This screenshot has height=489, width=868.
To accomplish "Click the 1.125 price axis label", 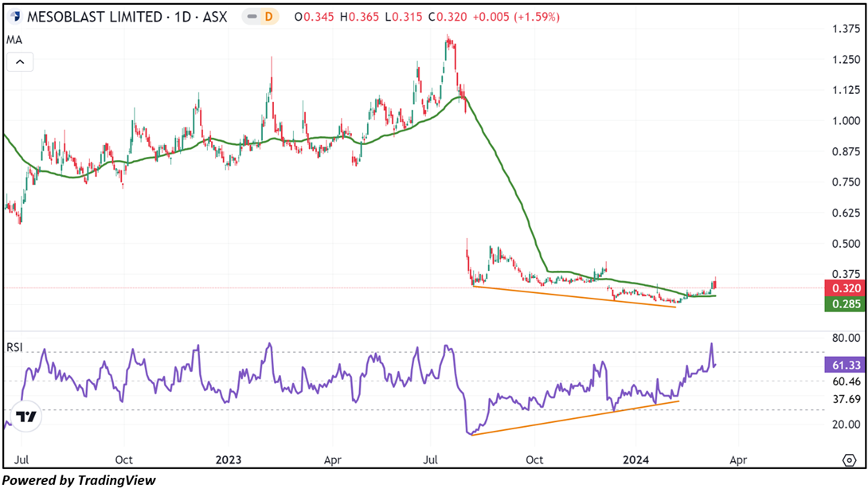I will (846, 90).
